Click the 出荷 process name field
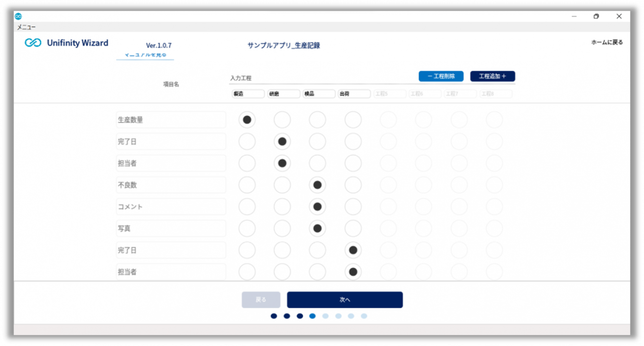The height and width of the screenshot is (346, 644). (x=354, y=94)
